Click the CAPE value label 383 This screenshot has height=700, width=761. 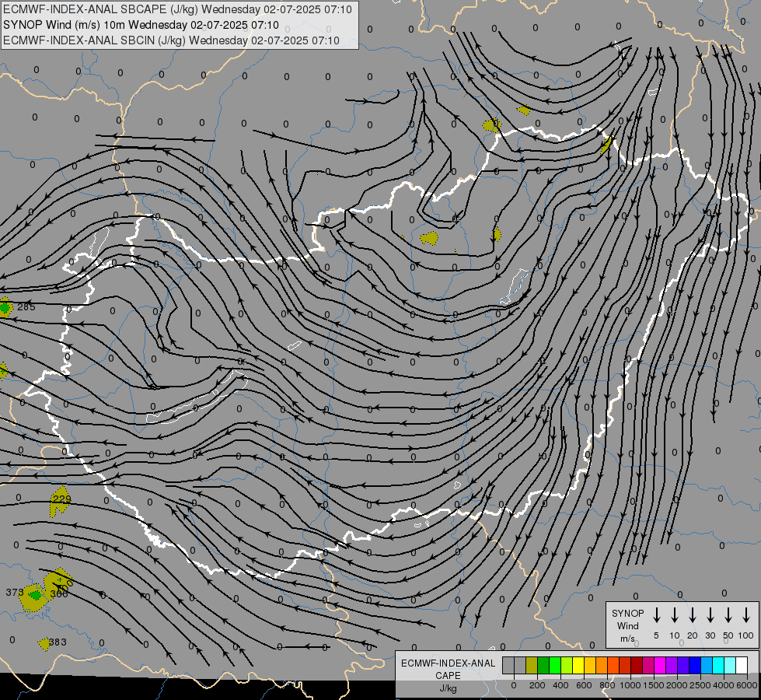click(x=58, y=642)
